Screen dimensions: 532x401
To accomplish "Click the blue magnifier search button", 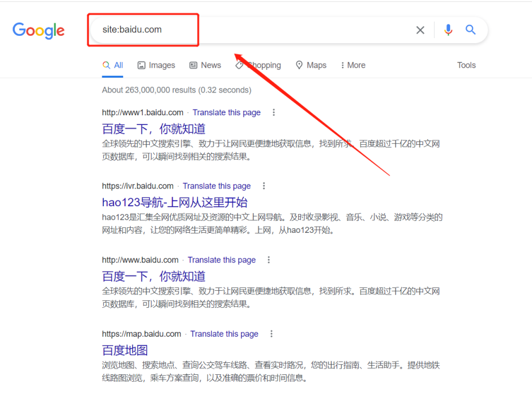I will tap(470, 30).
